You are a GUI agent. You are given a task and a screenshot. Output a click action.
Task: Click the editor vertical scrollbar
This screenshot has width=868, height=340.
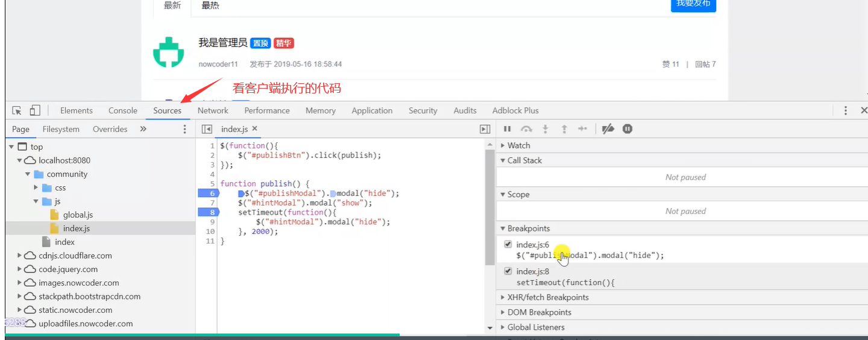tap(490, 207)
